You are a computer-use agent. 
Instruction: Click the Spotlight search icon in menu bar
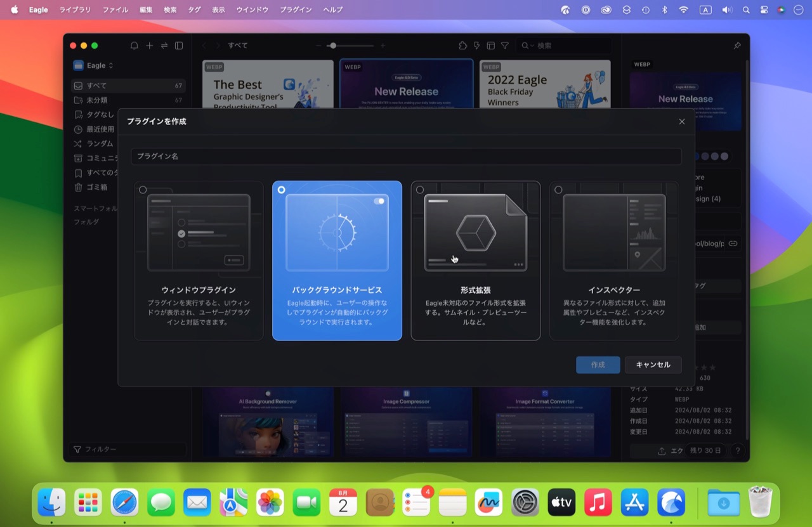click(x=746, y=10)
